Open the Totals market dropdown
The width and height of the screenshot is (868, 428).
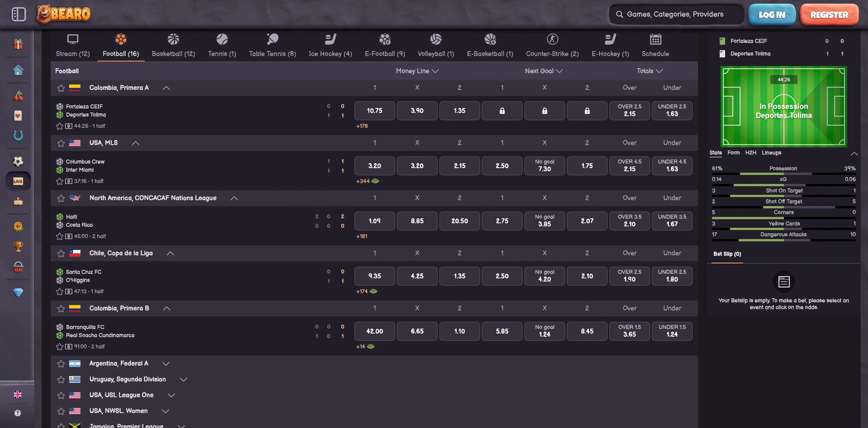(x=650, y=71)
